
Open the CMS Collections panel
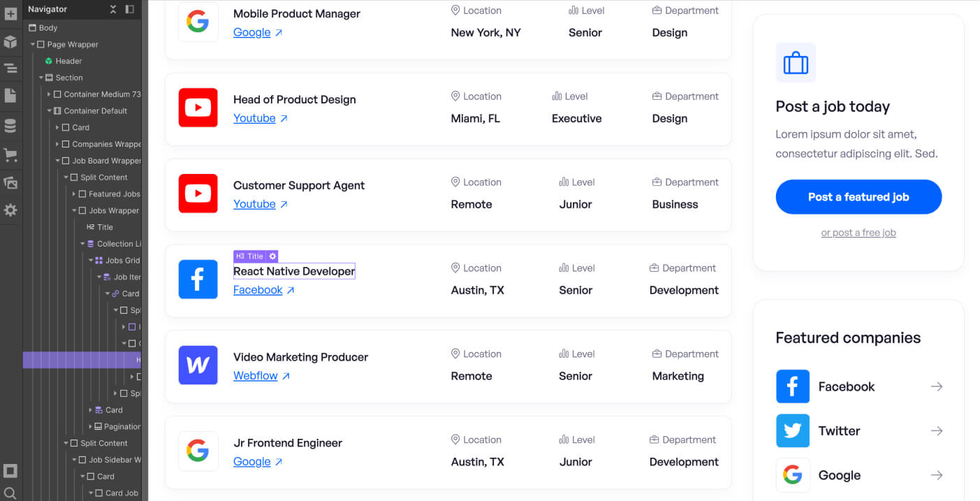[10, 124]
